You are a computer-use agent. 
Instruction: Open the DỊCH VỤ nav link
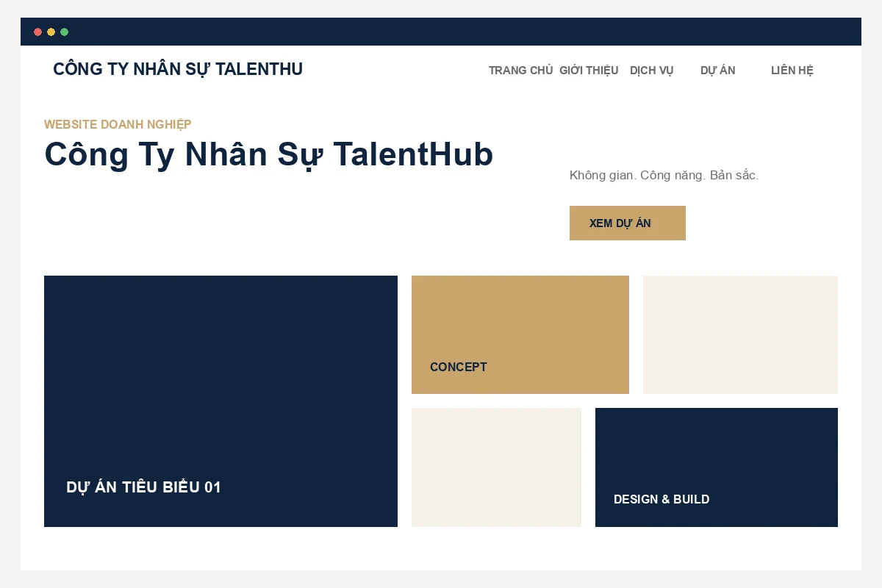tap(652, 71)
